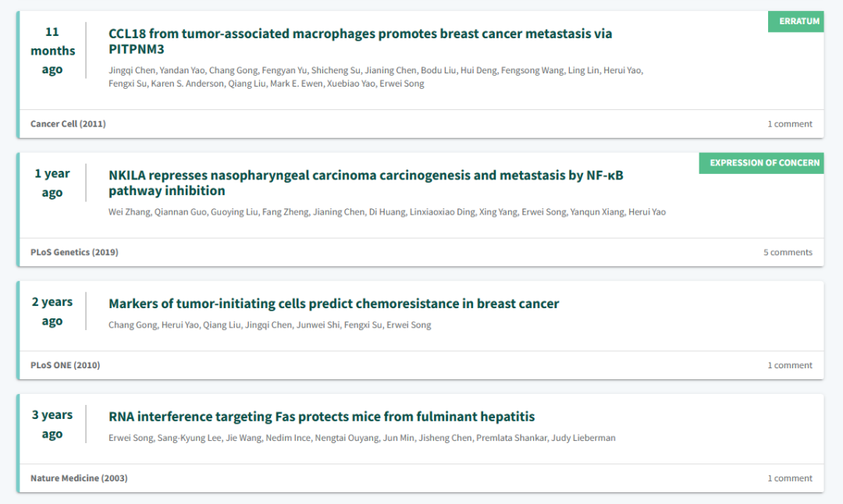843x504 pixels.
Task: View 1 comment on Nature Medicine paper
Action: pyautogui.click(x=790, y=478)
